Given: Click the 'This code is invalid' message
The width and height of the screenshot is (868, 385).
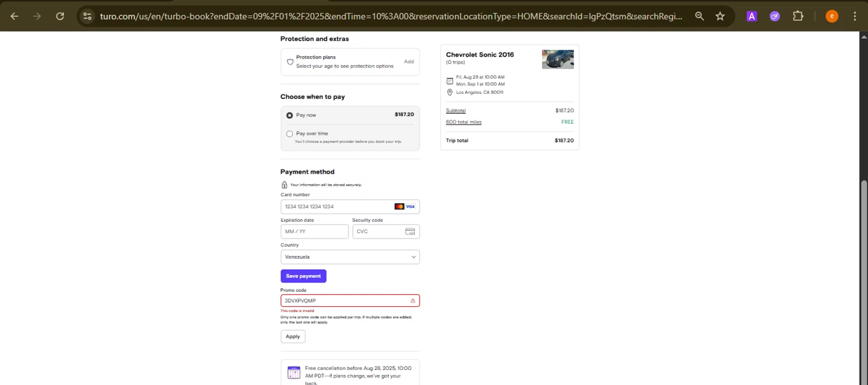Looking at the screenshot, I should [x=297, y=311].
